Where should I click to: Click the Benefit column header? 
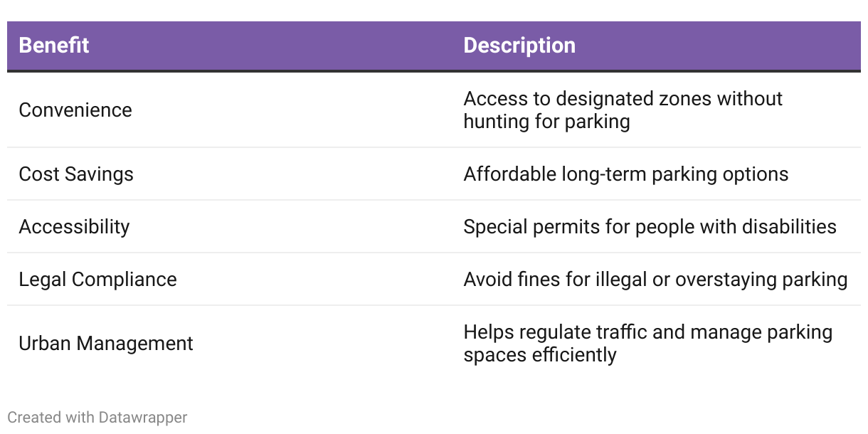coord(54,46)
